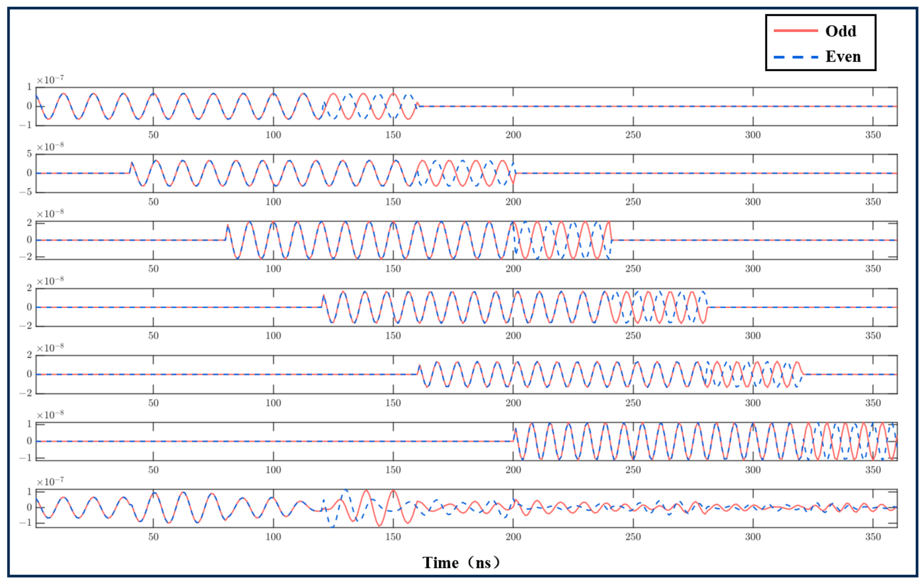Viewport: 924px width, 582px height.
Task: Click the 150 tick label under the top subplot
Action: (393, 135)
